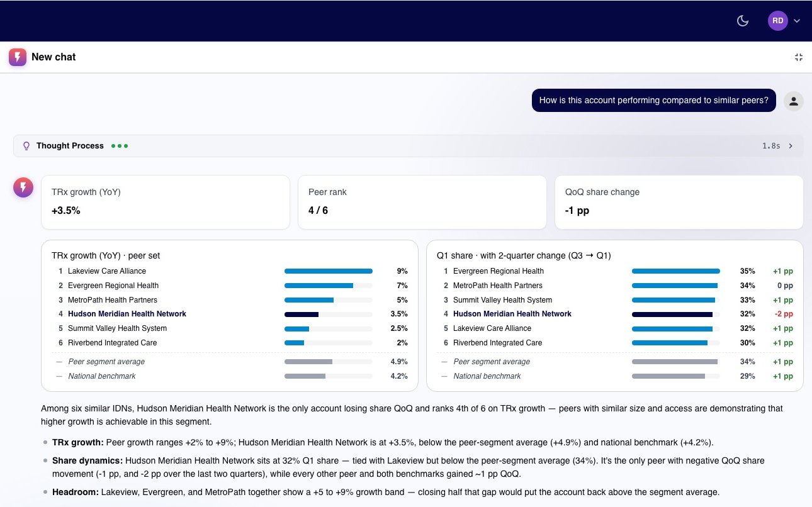Click MetroPath Health Partners in TRx growth list

(x=113, y=300)
